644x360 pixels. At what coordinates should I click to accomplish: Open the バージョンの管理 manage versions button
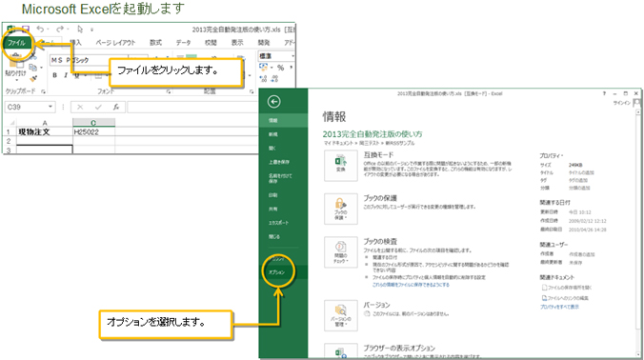340,315
